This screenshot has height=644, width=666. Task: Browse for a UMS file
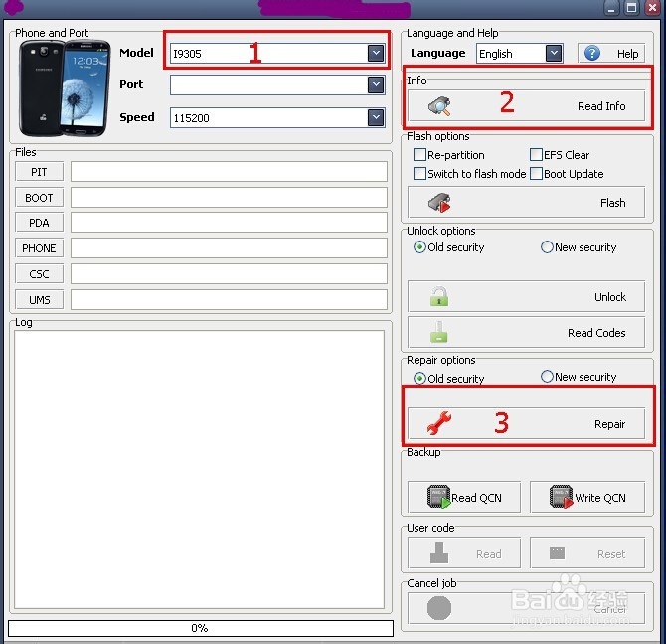coord(39,300)
